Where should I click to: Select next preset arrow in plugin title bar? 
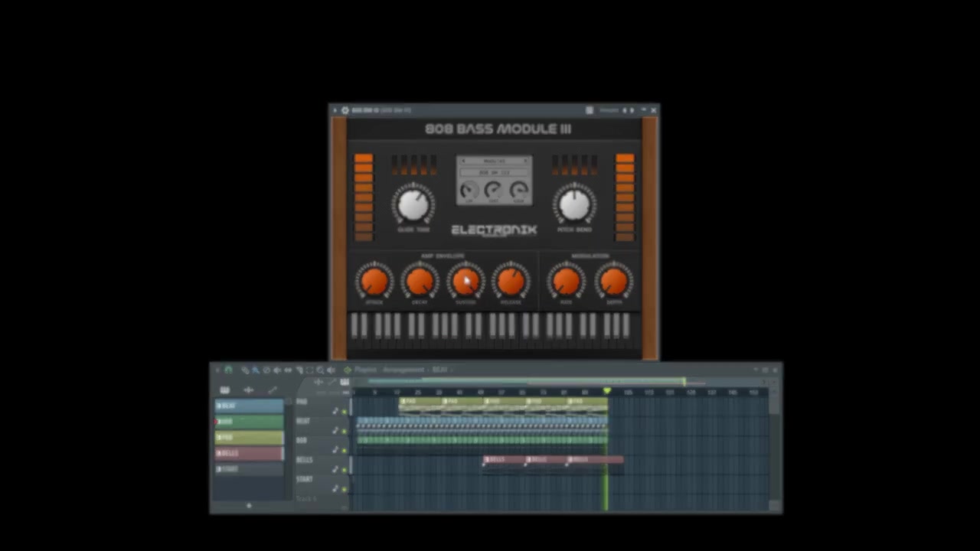tap(632, 110)
